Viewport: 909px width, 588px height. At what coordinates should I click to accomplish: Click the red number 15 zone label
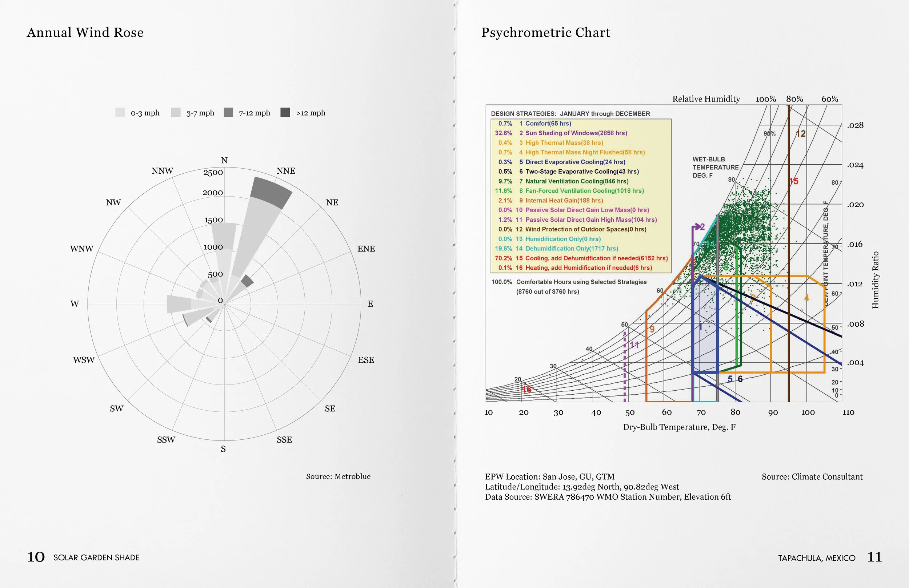coord(794,181)
